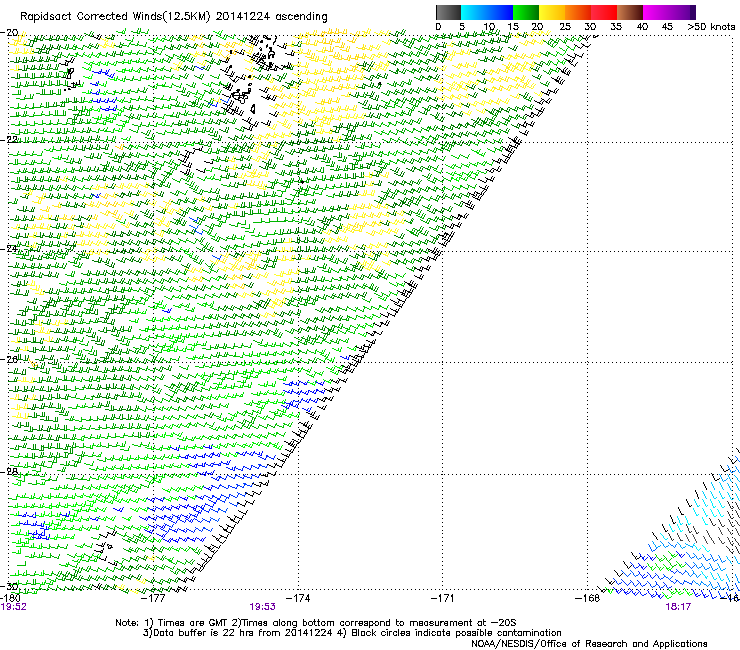Click the legend label '25'
Viewport: 740px width, 650px height.
pyautogui.click(x=564, y=27)
